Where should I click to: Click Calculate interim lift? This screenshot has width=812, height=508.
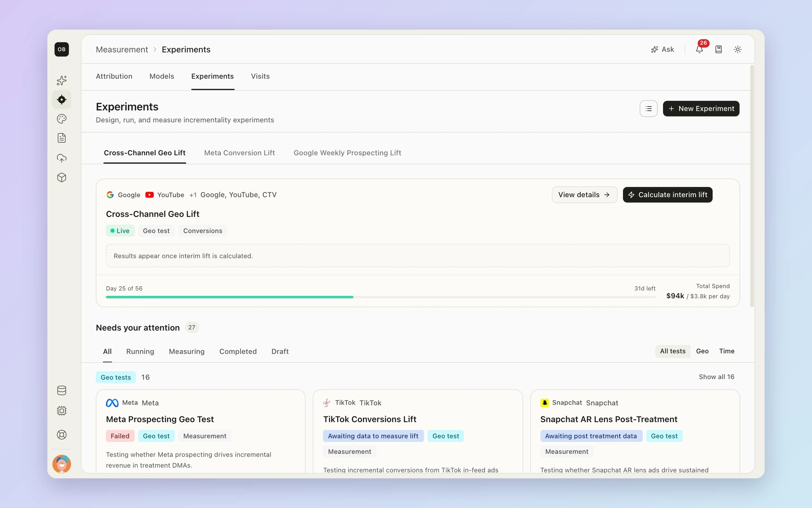667,195
